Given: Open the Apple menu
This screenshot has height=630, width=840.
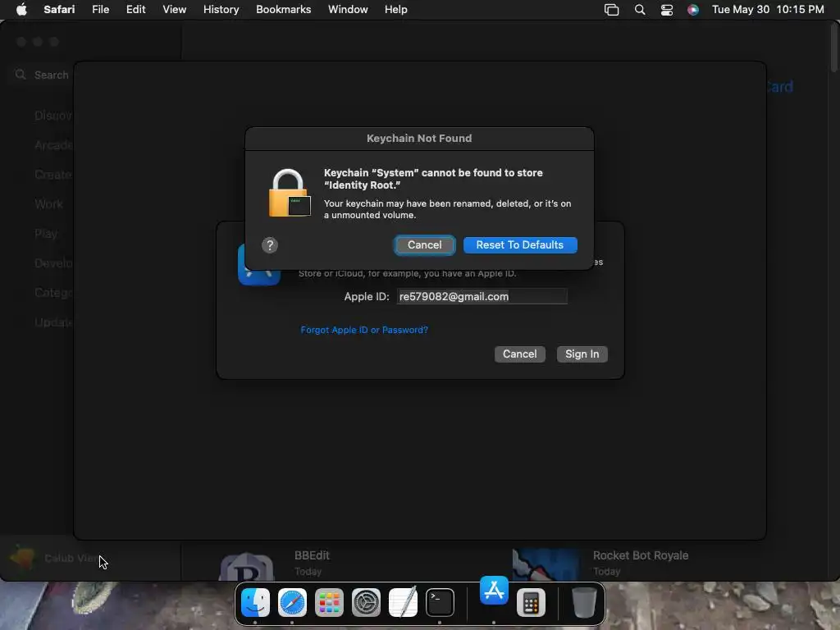Looking at the screenshot, I should coord(21,10).
